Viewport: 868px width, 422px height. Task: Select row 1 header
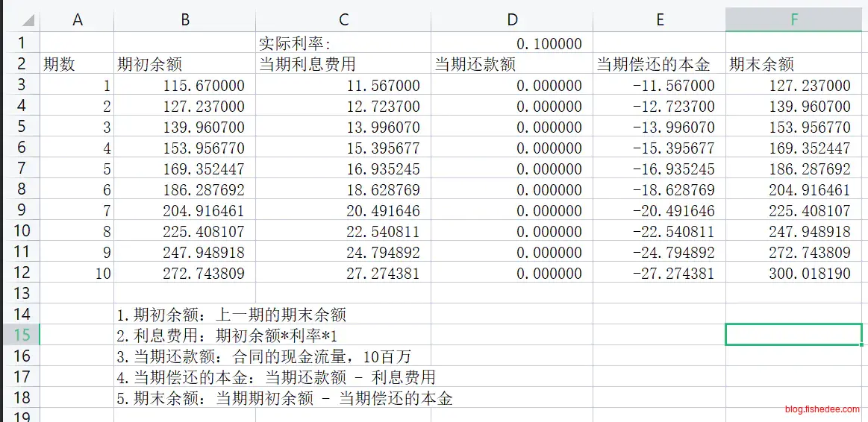(x=20, y=43)
